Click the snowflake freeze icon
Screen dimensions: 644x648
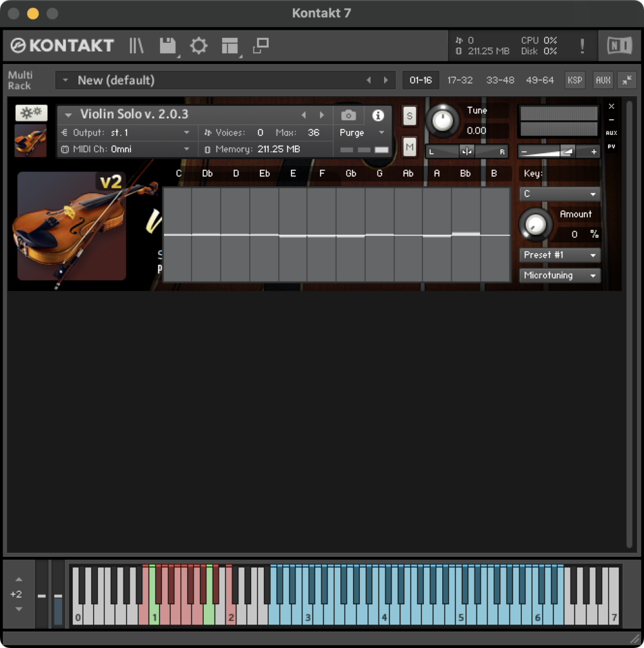point(32,113)
